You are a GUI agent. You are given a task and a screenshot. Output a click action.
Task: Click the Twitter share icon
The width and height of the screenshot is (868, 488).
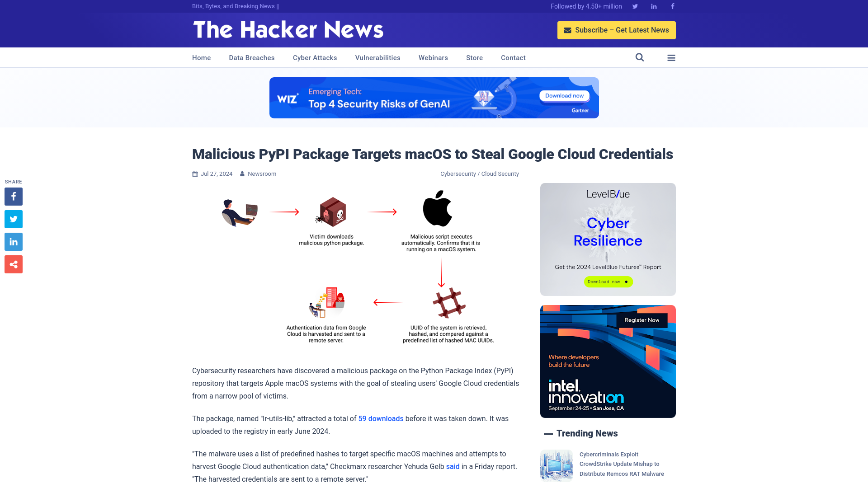coord(13,219)
